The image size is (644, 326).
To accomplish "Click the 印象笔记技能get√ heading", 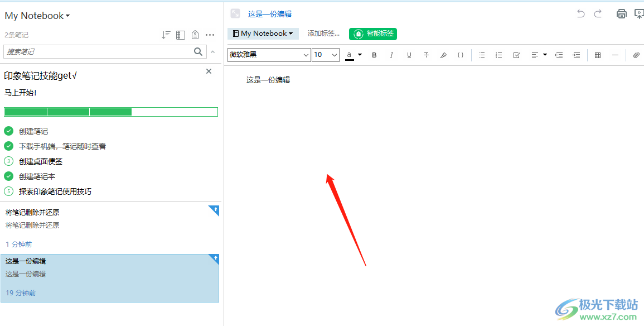I will [40, 76].
